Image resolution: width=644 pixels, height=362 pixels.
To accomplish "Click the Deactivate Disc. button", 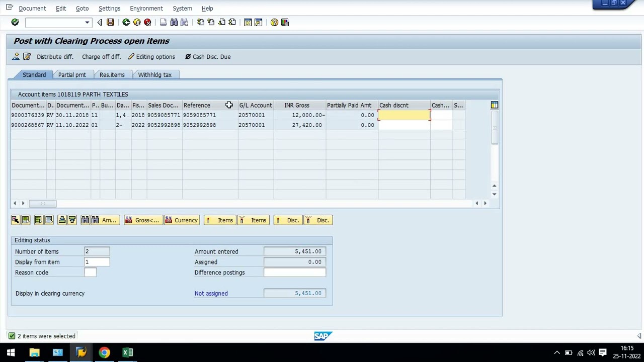I will pos(318,220).
